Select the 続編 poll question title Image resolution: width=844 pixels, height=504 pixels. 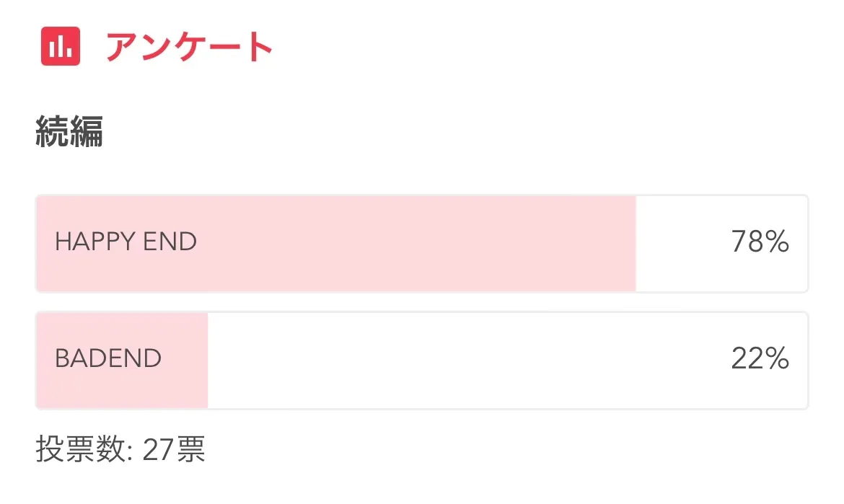pyautogui.click(x=69, y=133)
